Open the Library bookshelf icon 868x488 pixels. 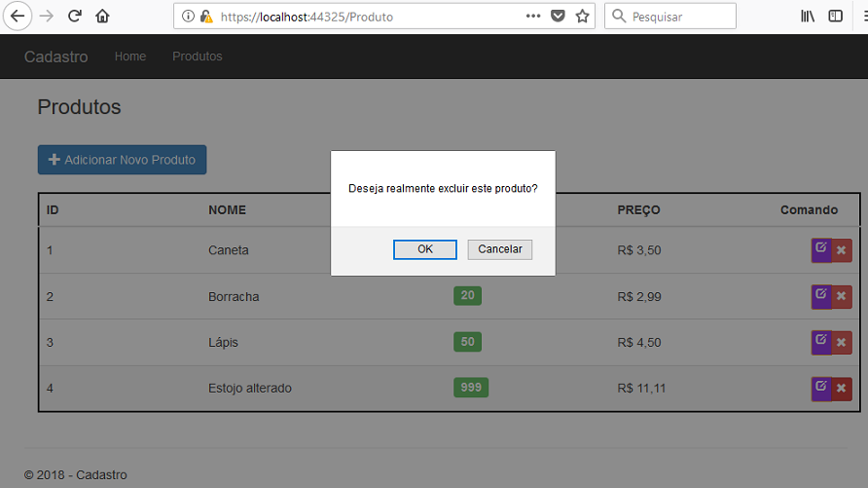(x=808, y=16)
